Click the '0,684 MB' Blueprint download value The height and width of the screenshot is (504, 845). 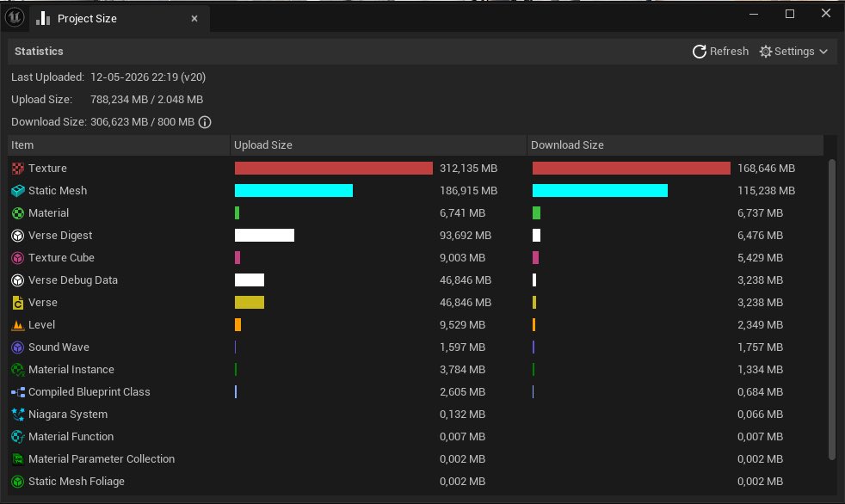coord(760,392)
